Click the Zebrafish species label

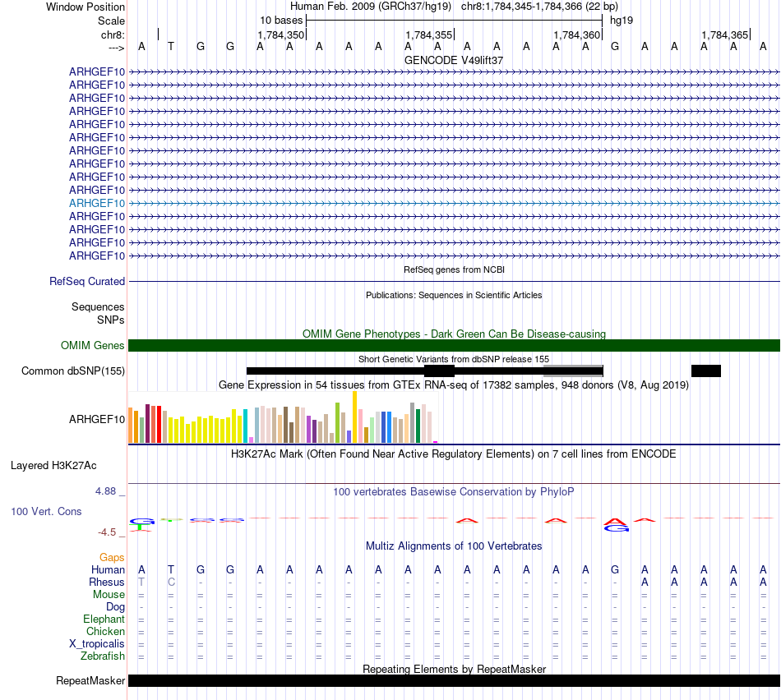pos(103,656)
